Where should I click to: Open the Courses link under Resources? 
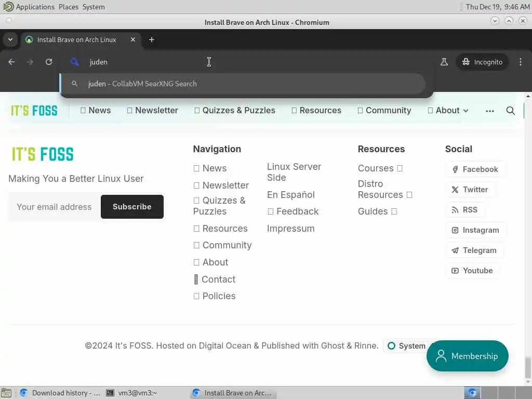[x=380, y=168]
